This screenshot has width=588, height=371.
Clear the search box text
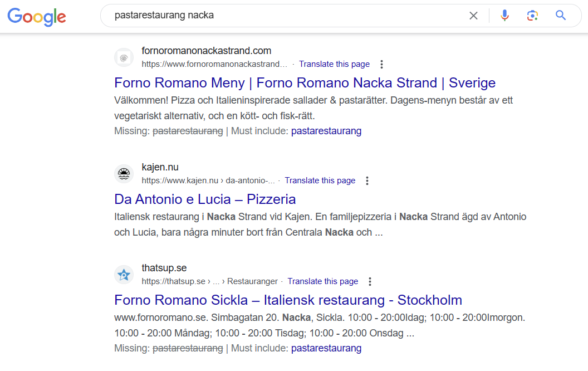tap(473, 16)
